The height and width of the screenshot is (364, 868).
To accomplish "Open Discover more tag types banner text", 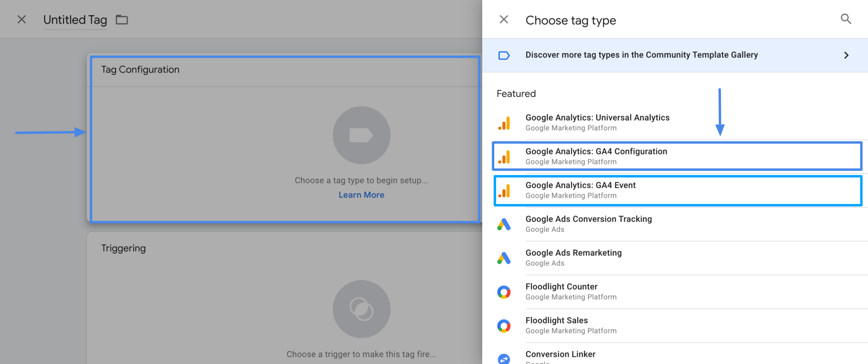I will coord(641,55).
